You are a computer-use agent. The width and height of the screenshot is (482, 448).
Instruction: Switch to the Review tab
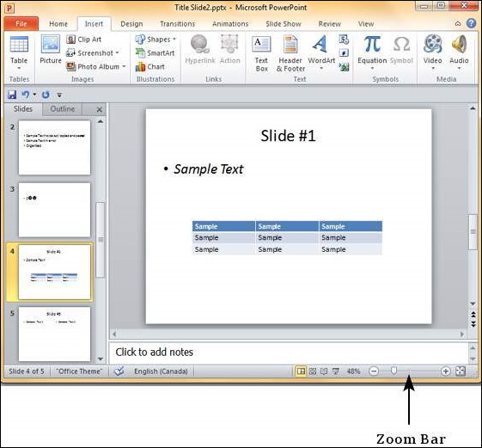(330, 24)
